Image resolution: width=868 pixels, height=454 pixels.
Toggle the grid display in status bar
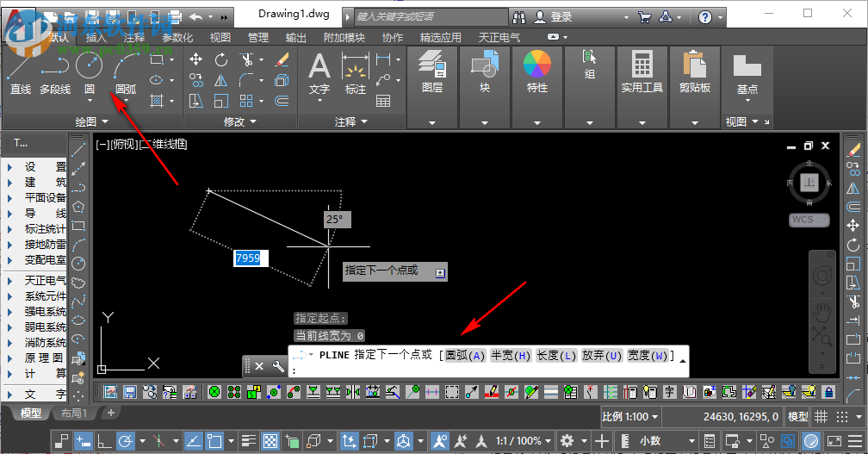coord(821,416)
